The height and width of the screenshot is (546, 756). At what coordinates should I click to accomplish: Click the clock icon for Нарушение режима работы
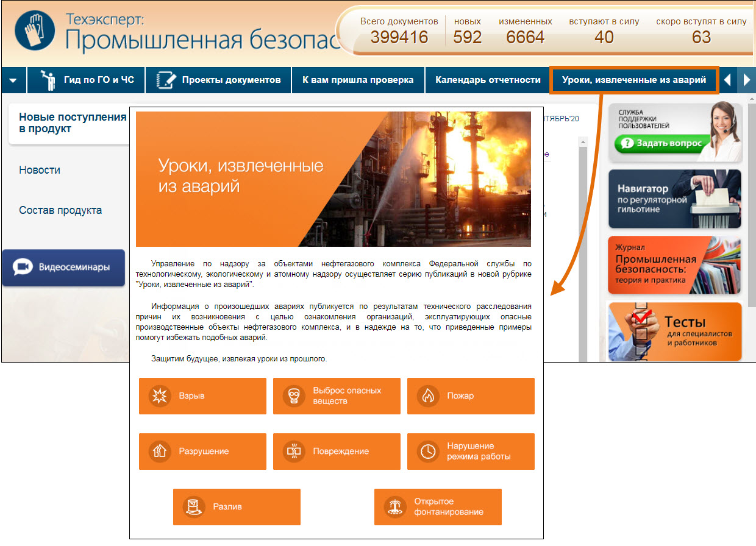[428, 452]
